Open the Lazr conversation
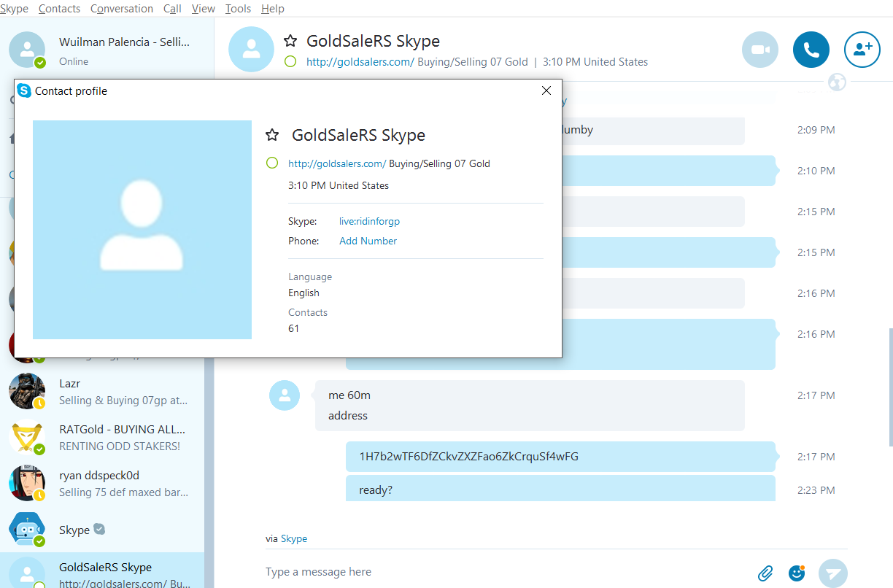893x588 pixels. 102,392
